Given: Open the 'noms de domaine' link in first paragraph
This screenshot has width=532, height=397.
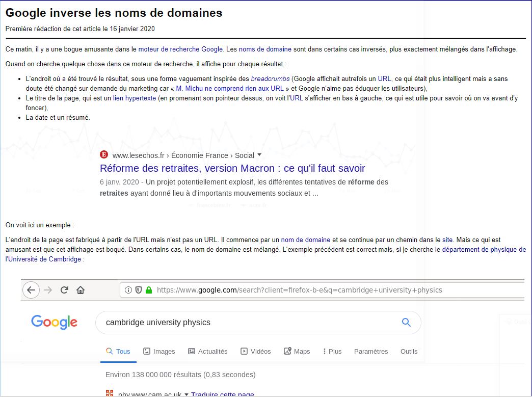Looking at the screenshot, I should pyautogui.click(x=265, y=49).
